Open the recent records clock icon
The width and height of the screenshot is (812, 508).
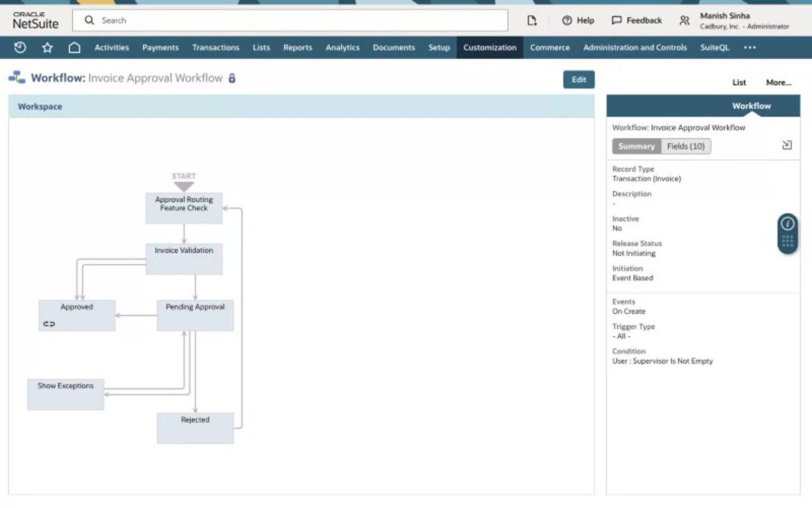[20, 47]
